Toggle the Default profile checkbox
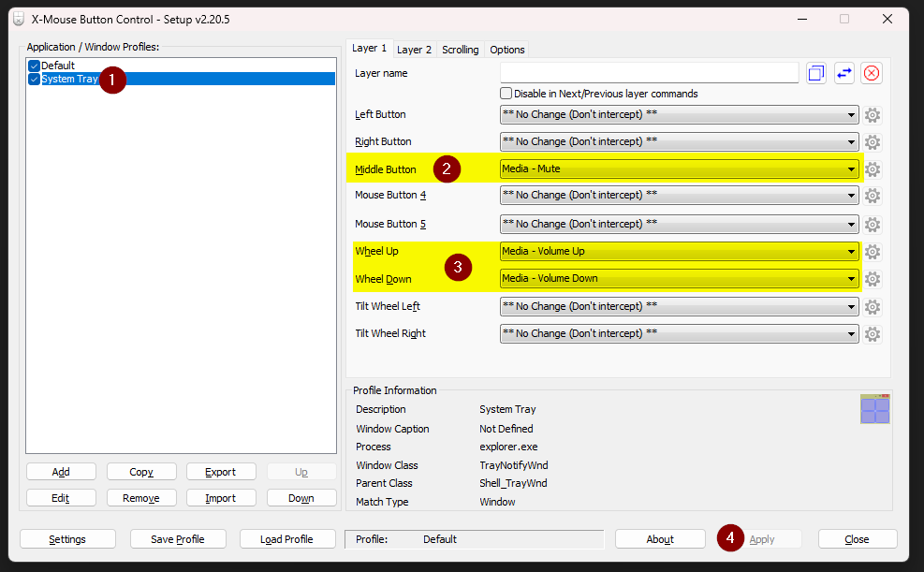This screenshot has height=572, width=924. (35, 66)
